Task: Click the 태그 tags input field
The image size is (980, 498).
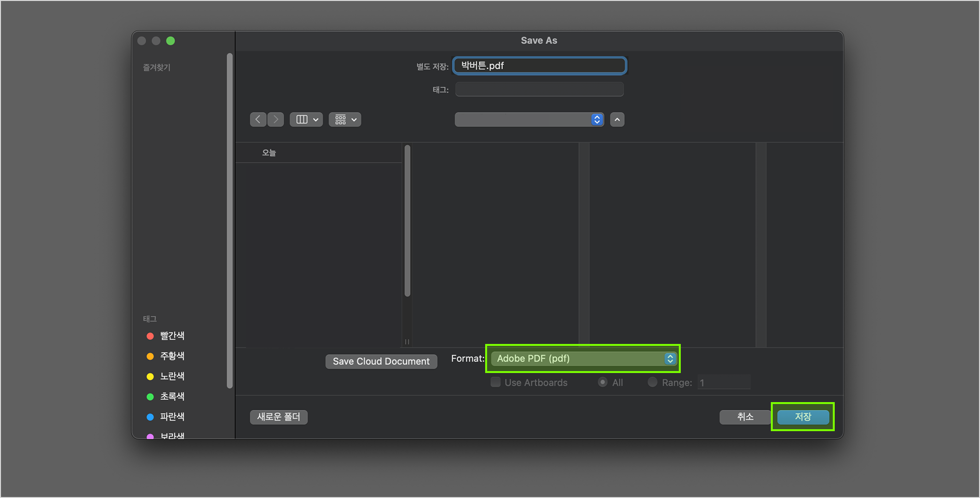Action: 539,90
